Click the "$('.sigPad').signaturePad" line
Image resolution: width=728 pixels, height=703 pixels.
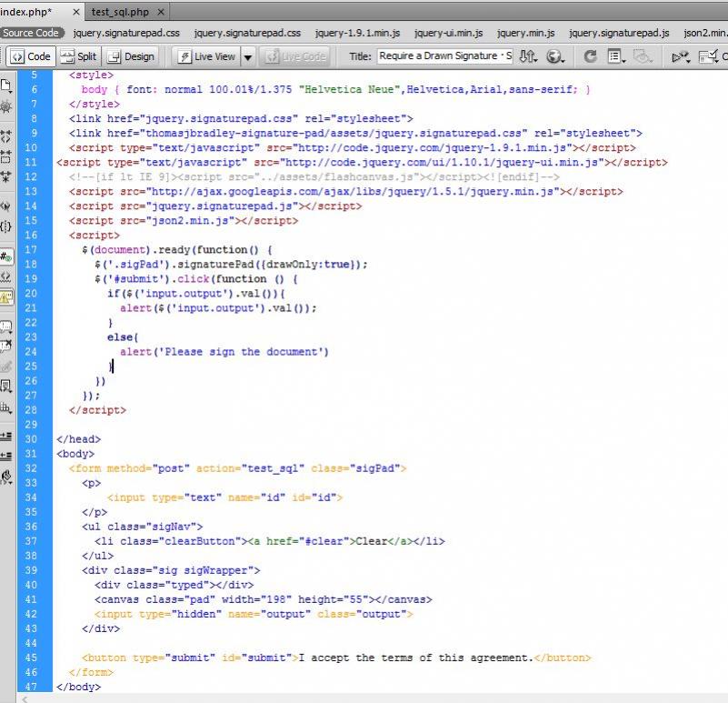[x=231, y=265]
